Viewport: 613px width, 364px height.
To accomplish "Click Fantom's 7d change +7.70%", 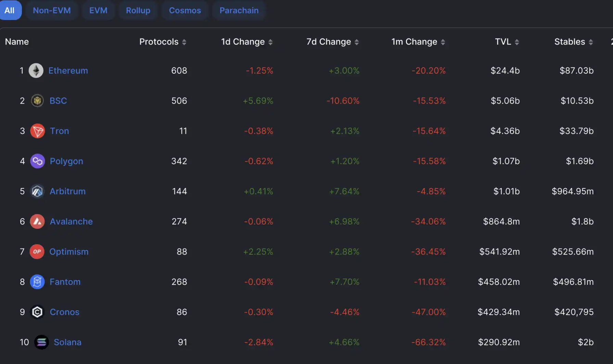I will click(344, 282).
